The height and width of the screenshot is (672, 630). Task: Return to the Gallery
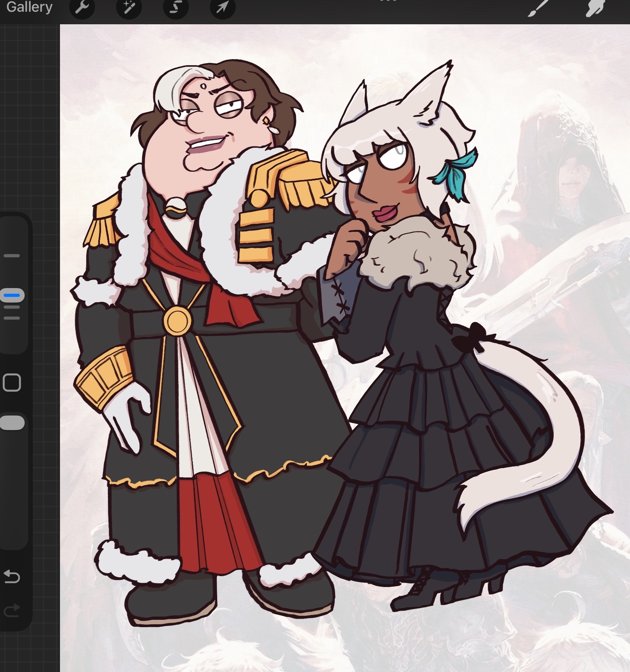[30, 7]
